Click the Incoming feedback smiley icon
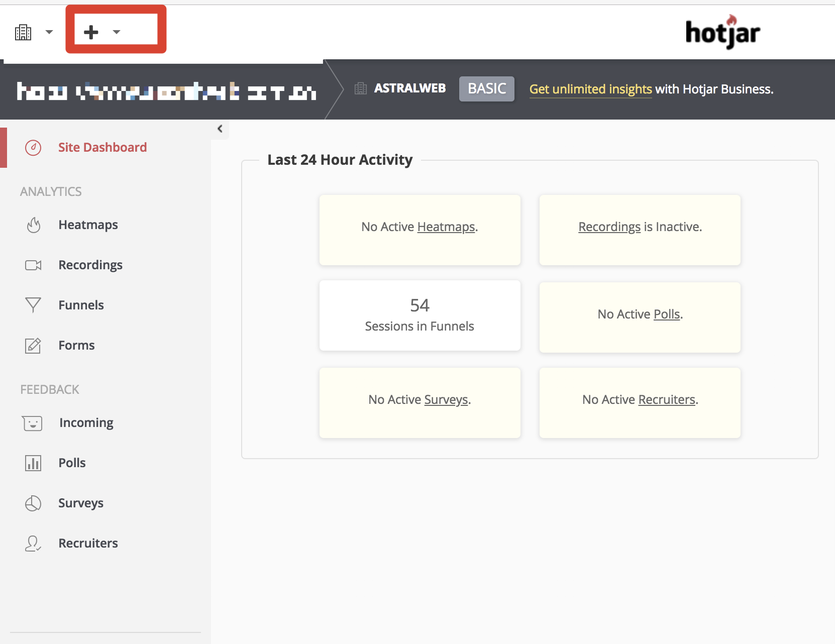835x644 pixels. point(33,423)
